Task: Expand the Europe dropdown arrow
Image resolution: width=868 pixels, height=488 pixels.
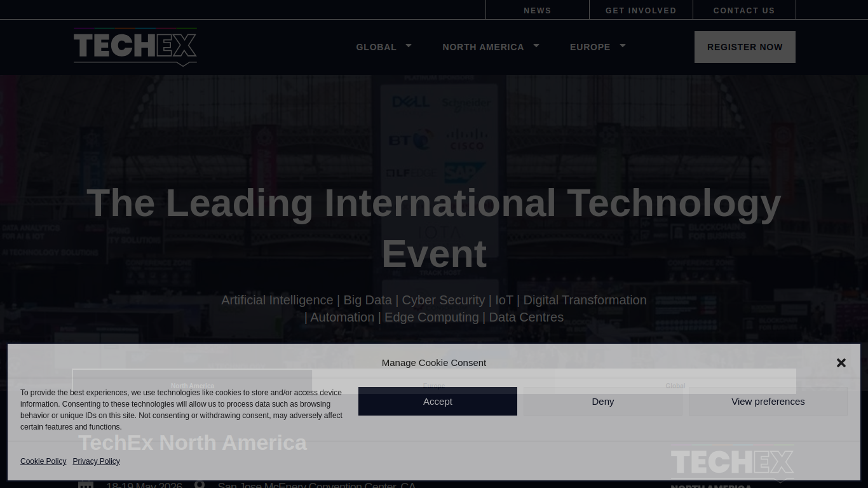Action: [x=623, y=46]
